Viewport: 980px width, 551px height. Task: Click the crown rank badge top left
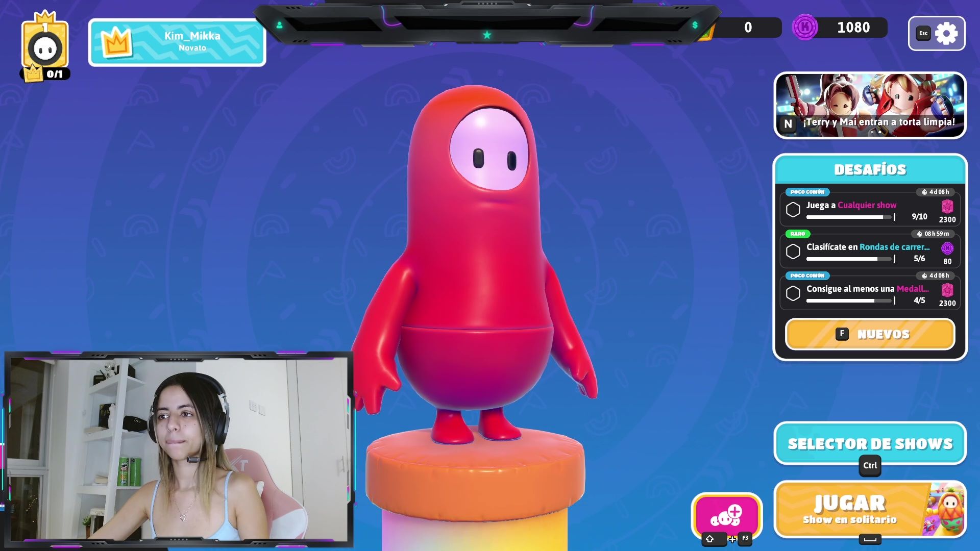point(45,43)
